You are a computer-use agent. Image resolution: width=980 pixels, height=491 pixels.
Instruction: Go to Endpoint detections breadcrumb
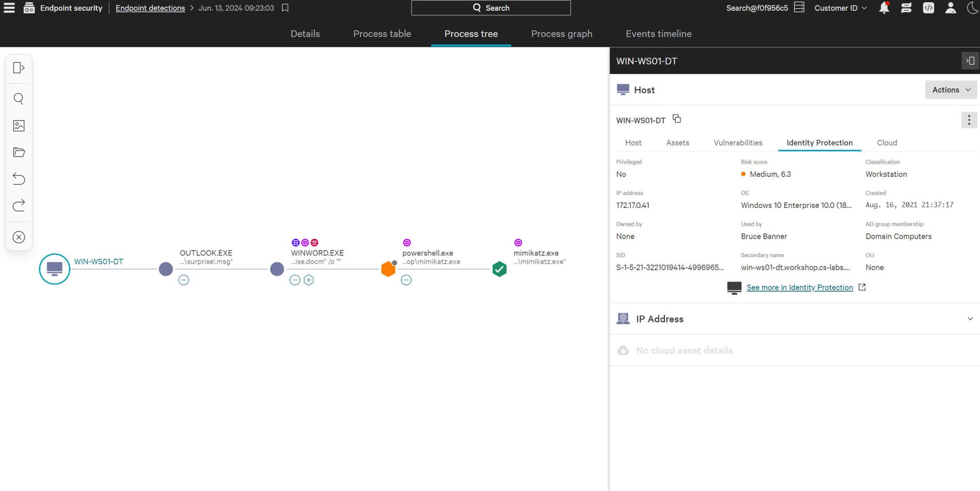[150, 8]
